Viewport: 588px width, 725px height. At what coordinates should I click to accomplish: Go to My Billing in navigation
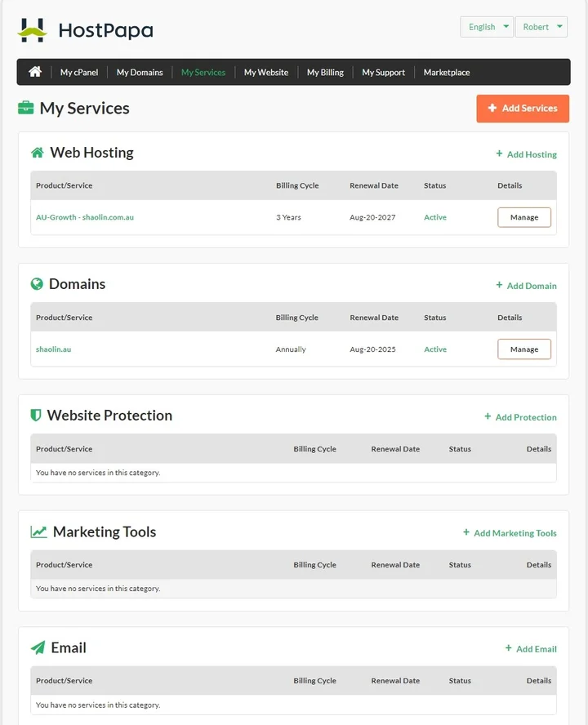click(325, 73)
